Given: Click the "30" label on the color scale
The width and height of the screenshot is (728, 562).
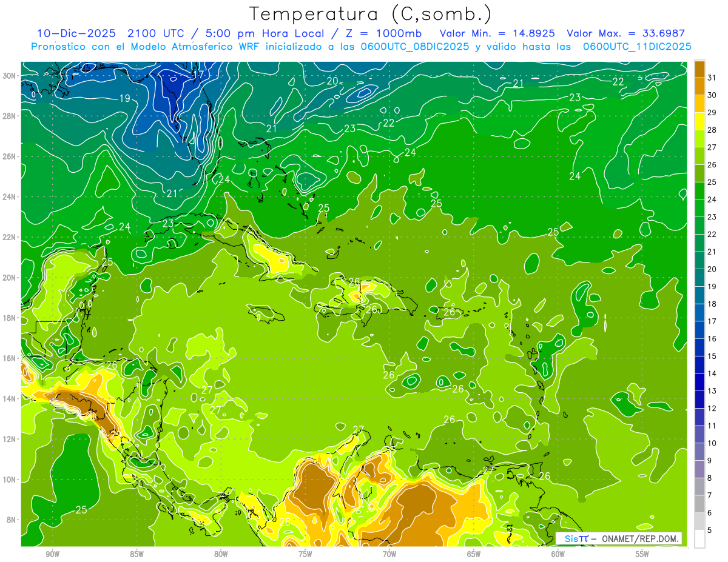Looking at the screenshot, I should click(712, 95).
